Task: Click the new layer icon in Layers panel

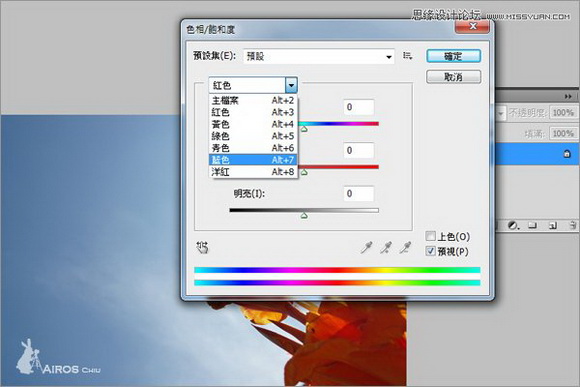Action: 553,225
